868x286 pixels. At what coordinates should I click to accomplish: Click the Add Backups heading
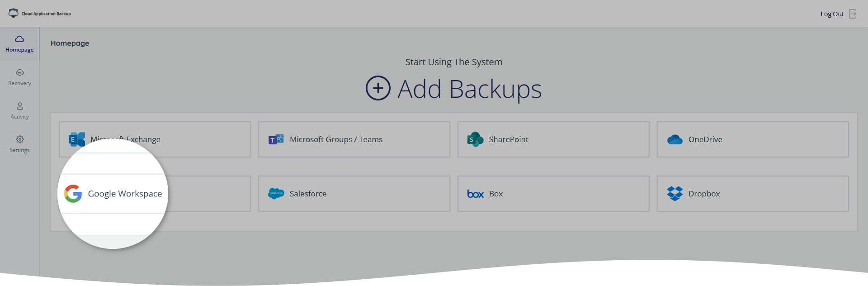point(469,89)
